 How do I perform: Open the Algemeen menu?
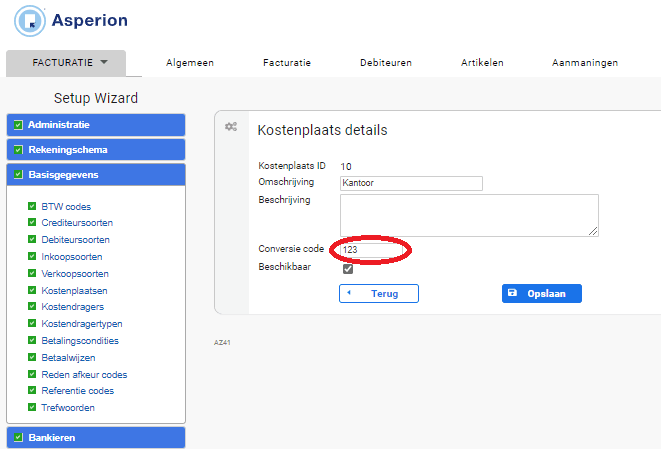(190, 63)
